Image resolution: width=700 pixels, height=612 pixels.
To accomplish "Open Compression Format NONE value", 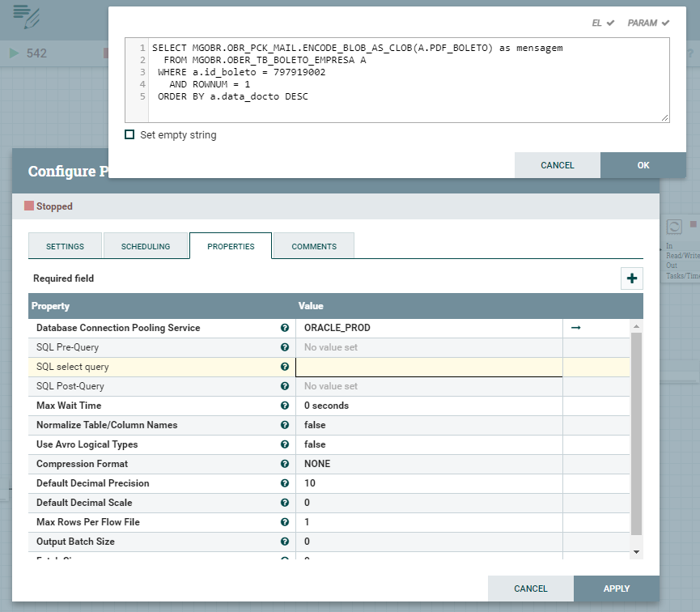I will click(317, 464).
